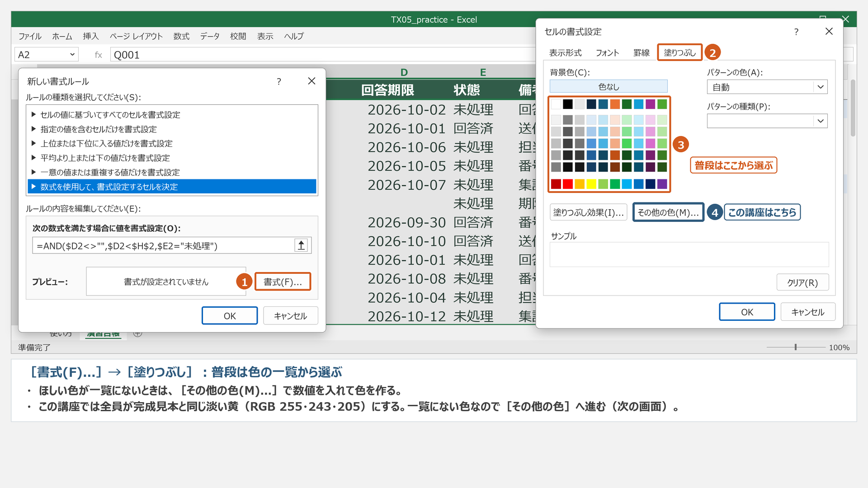Image resolution: width=868 pixels, height=488 pixels.
Task: Confirm with OK in セルの書式設定 dialog
Action: [x=747, y=312]
